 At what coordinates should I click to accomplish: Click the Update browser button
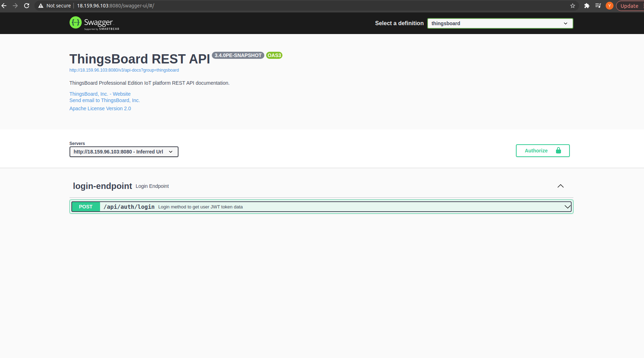(x=629, y=6)
